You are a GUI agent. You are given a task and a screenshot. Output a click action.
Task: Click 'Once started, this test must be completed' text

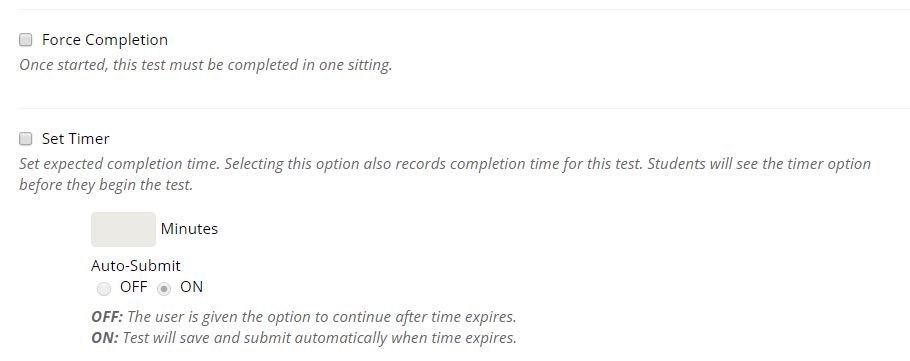pos(159,65)
